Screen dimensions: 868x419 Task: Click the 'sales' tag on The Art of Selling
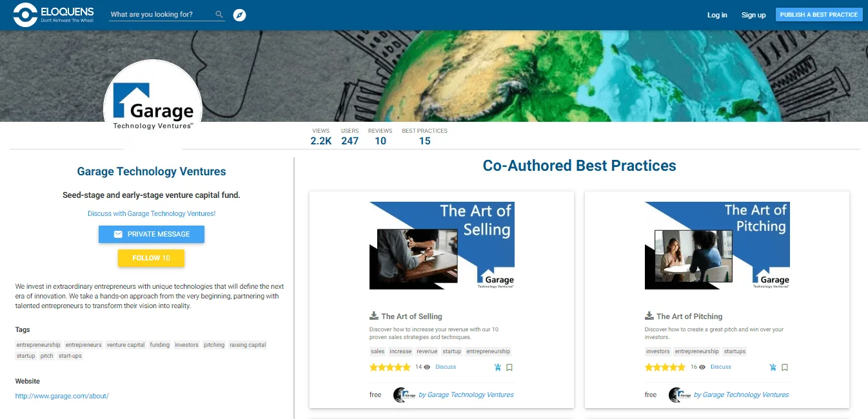(x=378, y=351)
